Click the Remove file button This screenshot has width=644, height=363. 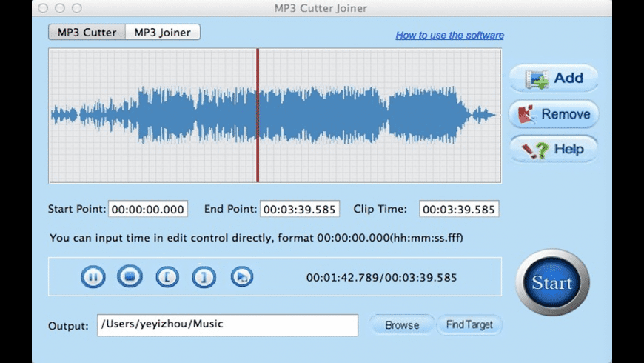pyautogui.click(x=554, y=114)
